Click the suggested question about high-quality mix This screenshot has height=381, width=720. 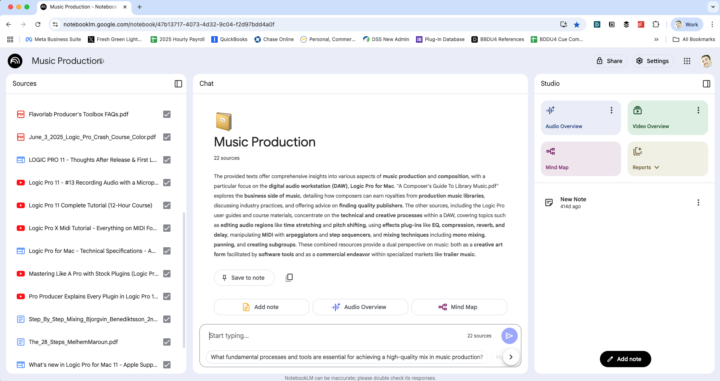click(347, 357)
